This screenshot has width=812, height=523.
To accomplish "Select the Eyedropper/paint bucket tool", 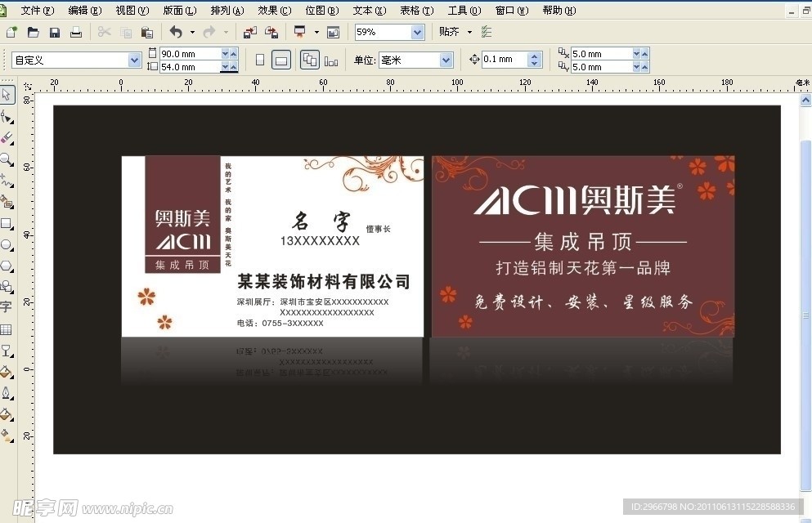I will (7, 372).
